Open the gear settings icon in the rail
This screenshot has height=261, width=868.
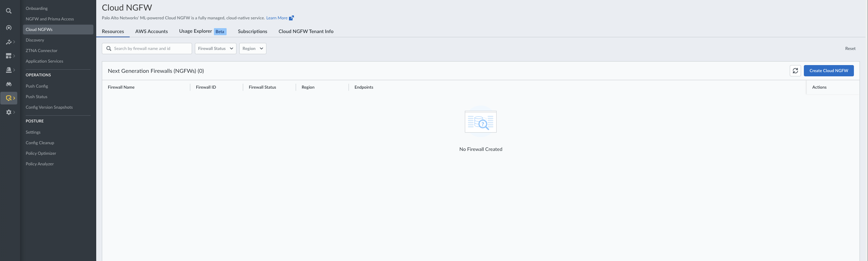coord(9,112)
